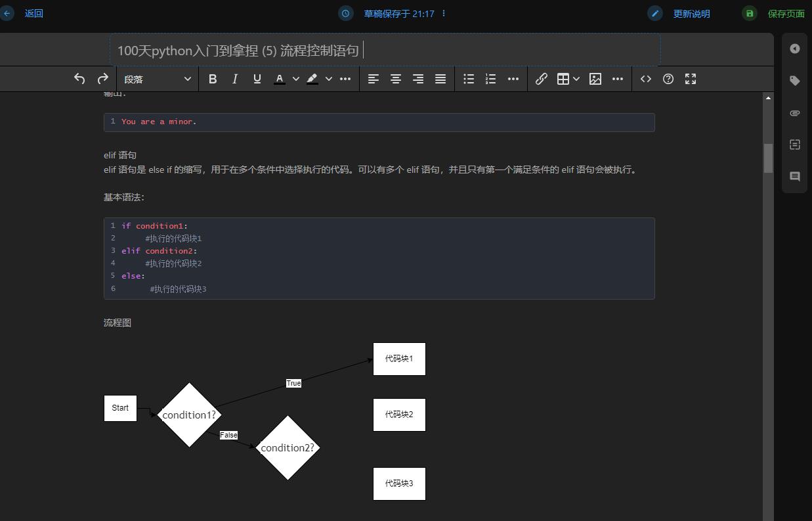Insert an image
The width and height of the screenshot is (812, 521).
pos(595,79)
